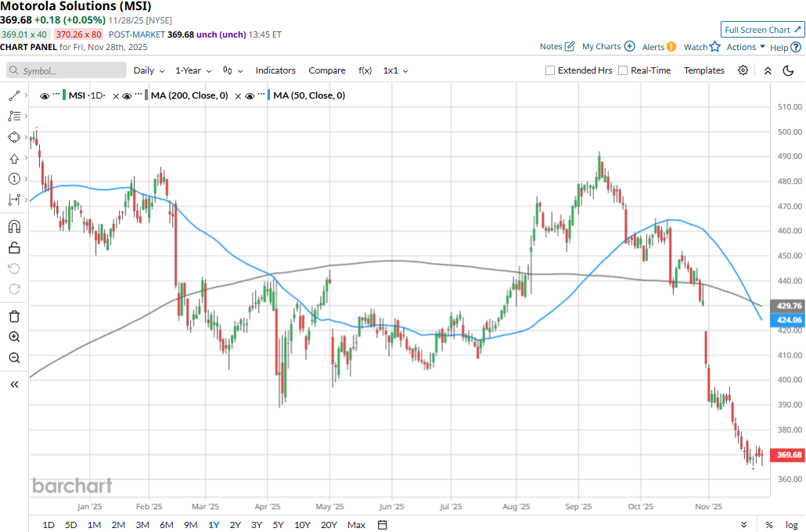This screenshot has height=532, width=806.
Task: Expand the 1-Year period dropdown
Action: [194, 70]
